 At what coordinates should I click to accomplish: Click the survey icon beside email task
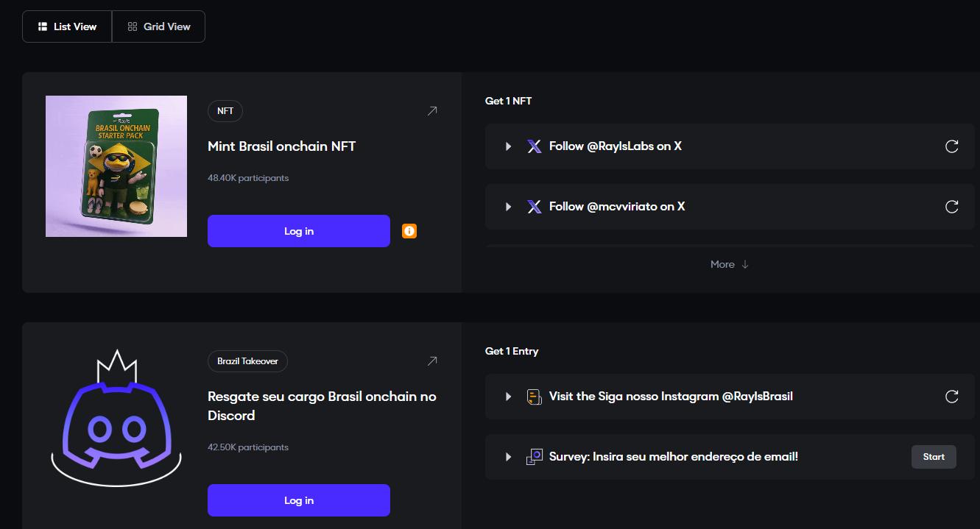535,457
